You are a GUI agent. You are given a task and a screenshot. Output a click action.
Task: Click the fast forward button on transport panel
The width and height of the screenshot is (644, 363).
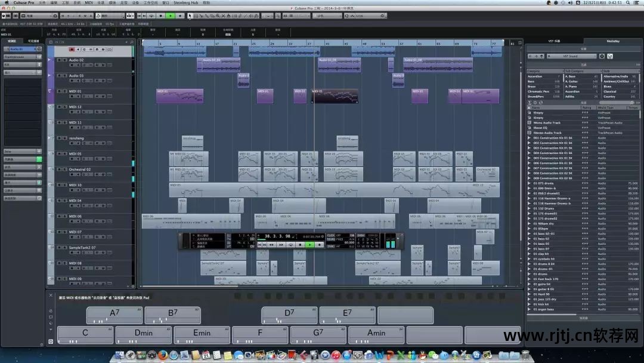(x=281, y=244)
